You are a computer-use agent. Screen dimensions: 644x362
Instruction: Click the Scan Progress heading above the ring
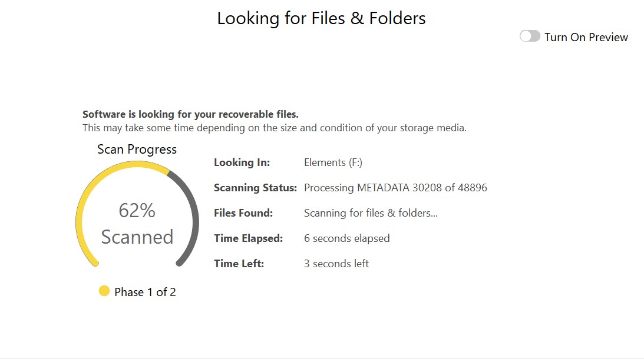coord(137,150)
